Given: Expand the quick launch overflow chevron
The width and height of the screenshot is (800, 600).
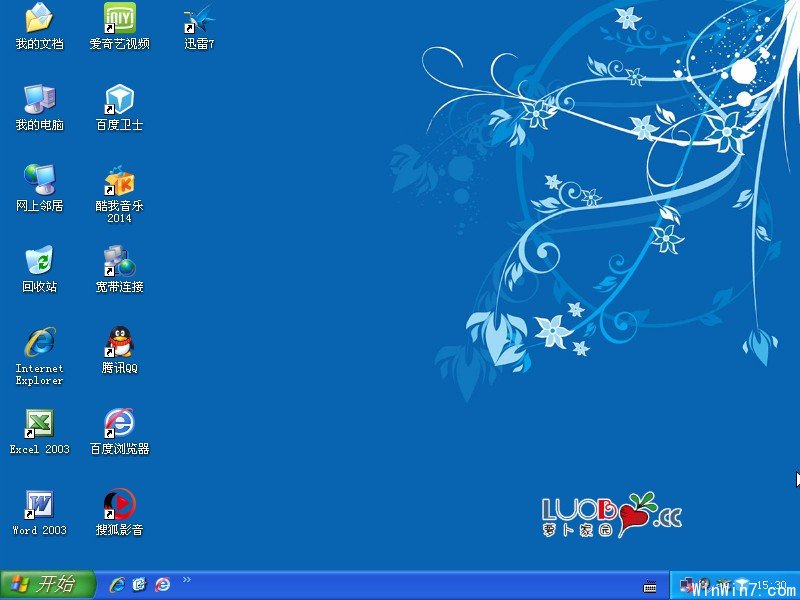Looking at the screenshot, I should coord(187,580).
